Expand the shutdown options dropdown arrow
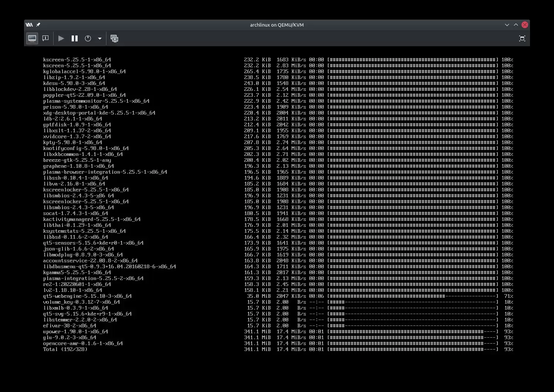Image resolution: width=554 pixels, height=392 pixels. pos(100,38)
